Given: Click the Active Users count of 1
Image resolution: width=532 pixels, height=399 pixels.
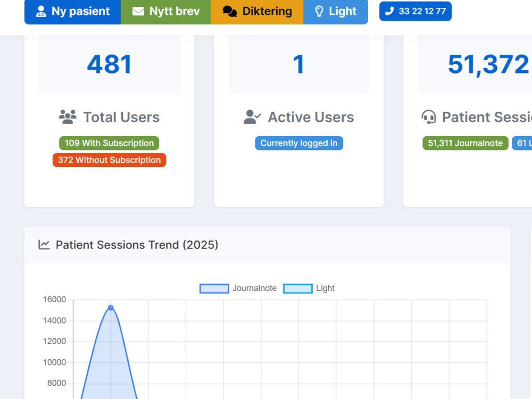Looking at the screenshot, I should (298, 64).
